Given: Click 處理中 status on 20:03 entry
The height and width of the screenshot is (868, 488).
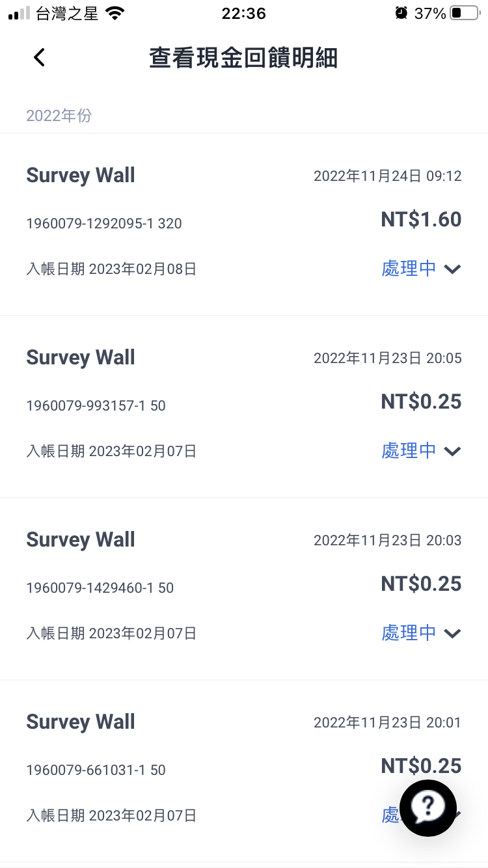Looking at the screenshot, I should 409,633.
